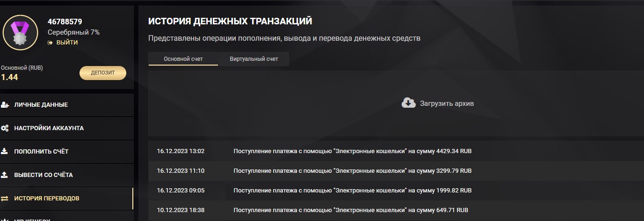The image size is (644, 221).
Task: Click date 16.12.2023 11:10
Action: pyautogui.click(x=181, y=171)
